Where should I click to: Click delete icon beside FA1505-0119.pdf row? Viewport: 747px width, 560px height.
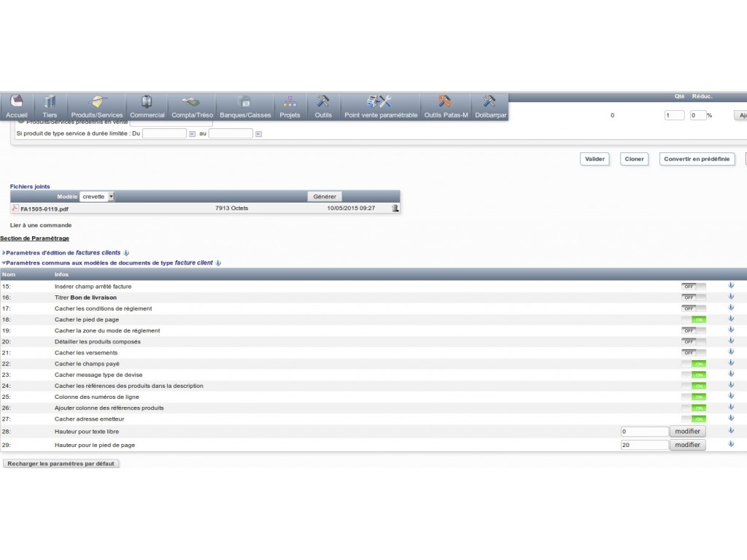(395, 208)
